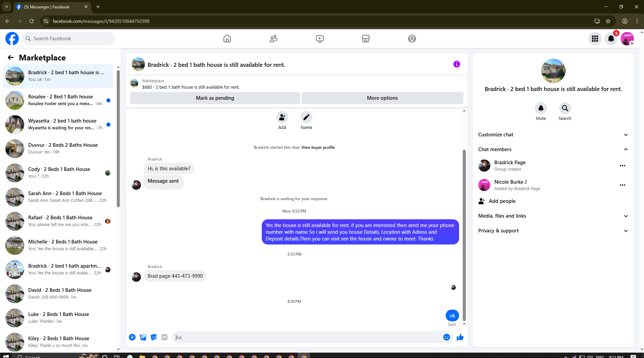Open Wyasetta 2 bed 1 bath house chat

(58, 125)
